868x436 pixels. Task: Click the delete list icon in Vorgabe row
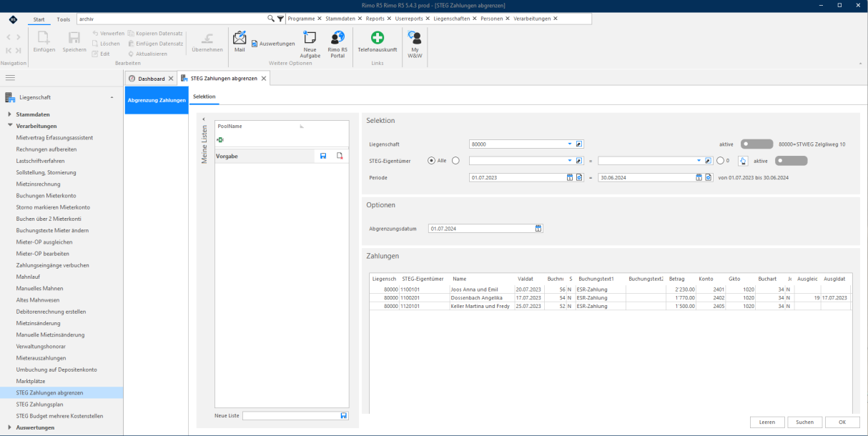pyautogui.click(x=340, y=156)
